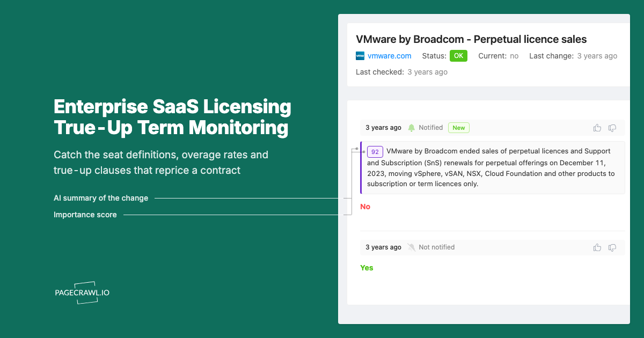
Task: Click the green Notified bell icon
Action: 412,128
